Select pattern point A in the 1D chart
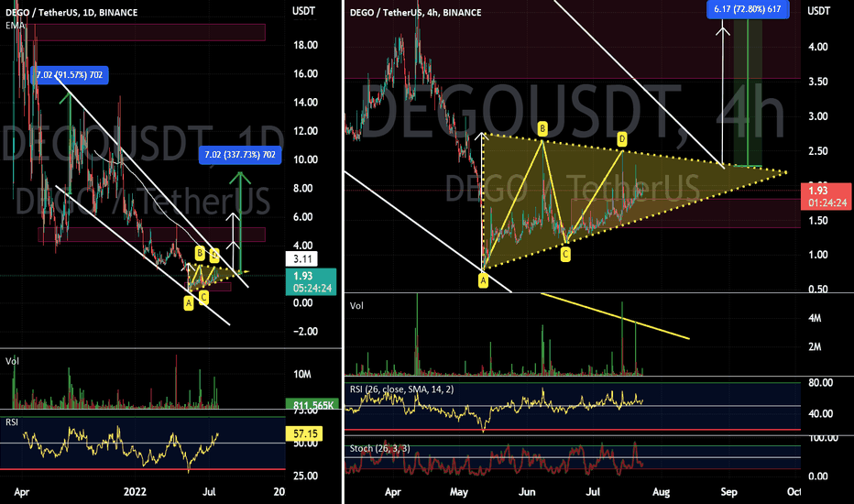The image size is (854, 504). tap(189, 302)
